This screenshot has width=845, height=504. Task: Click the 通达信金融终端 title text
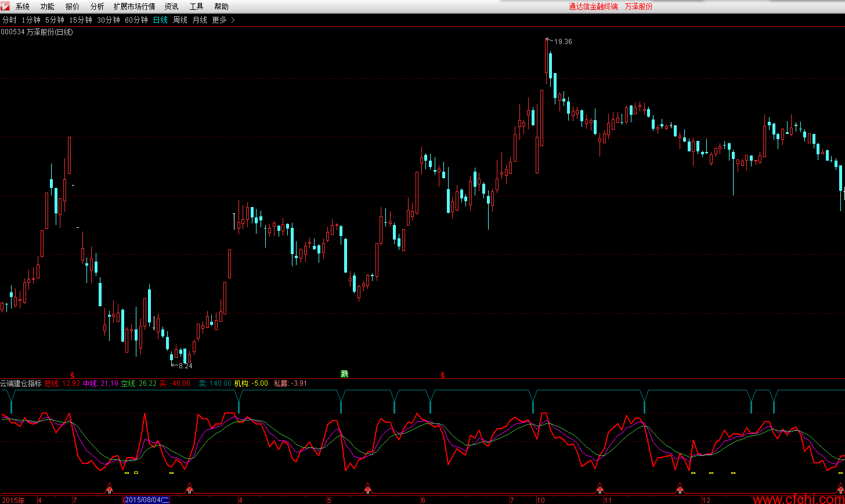coord(593,6)
